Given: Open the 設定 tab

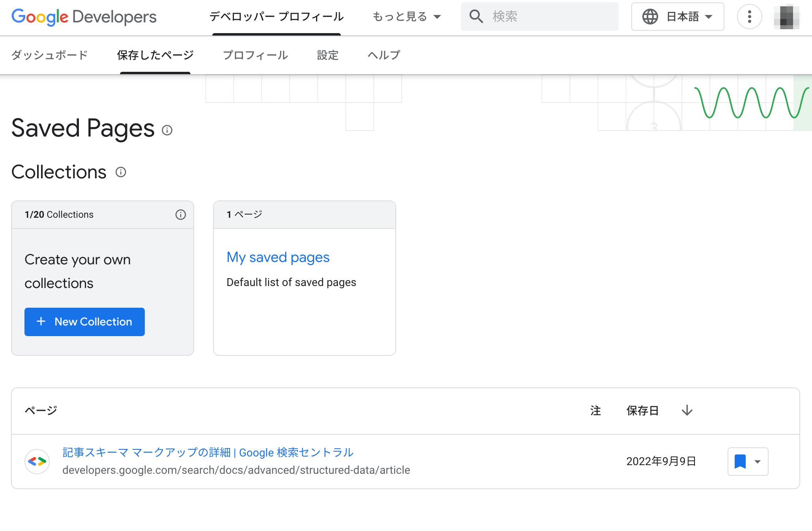Looking at the screenshot, I should click(328, 55).
